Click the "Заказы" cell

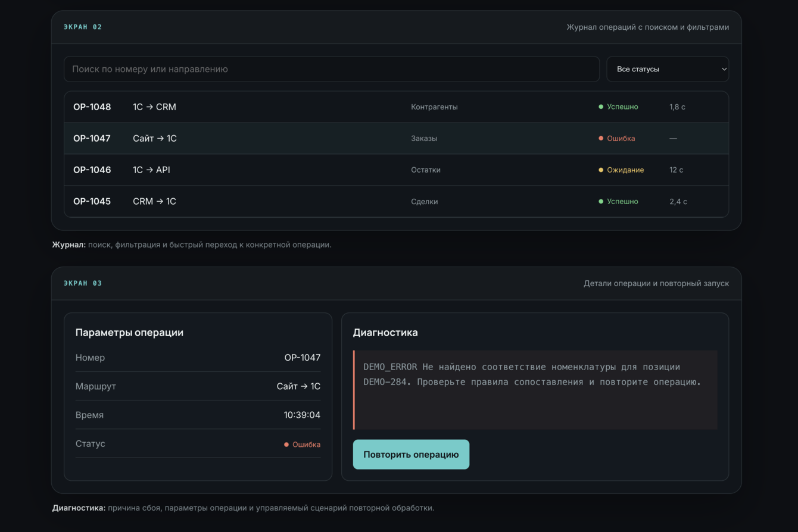click(x=424, y=139)
